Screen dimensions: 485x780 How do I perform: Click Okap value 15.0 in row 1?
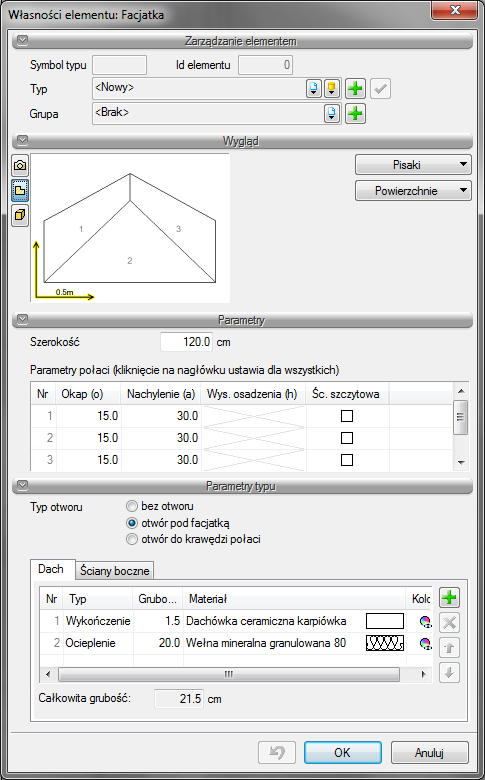click(x=89, y=416)
